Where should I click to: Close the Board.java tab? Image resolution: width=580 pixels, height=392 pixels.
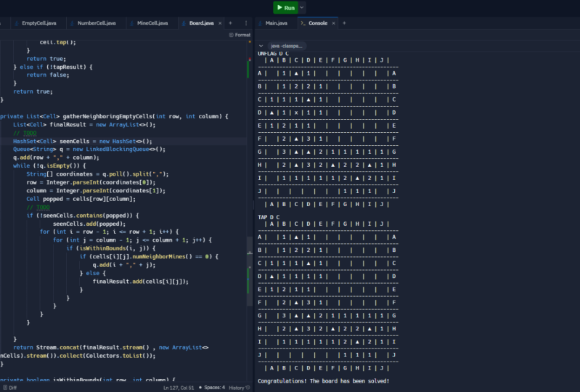click(x=220, y=23)
